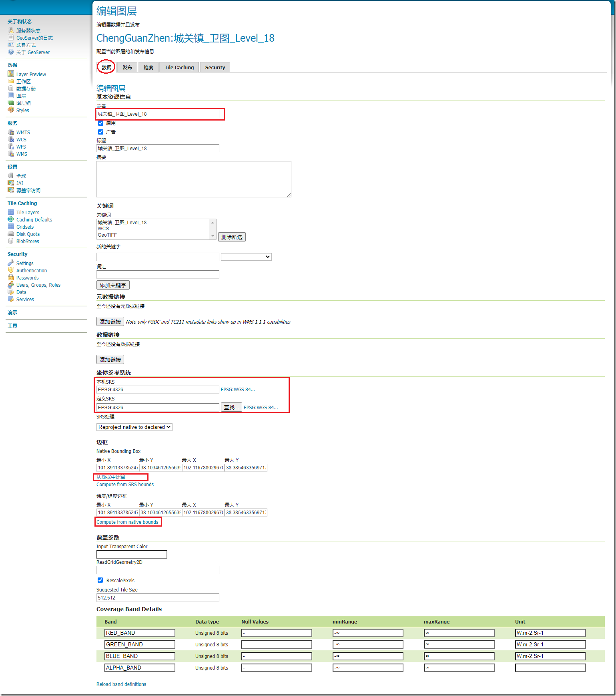Image resolution: width=616 pixels, height=696 pixels.
Task: Click the 添加关键字 button
Action: (113, 285)
